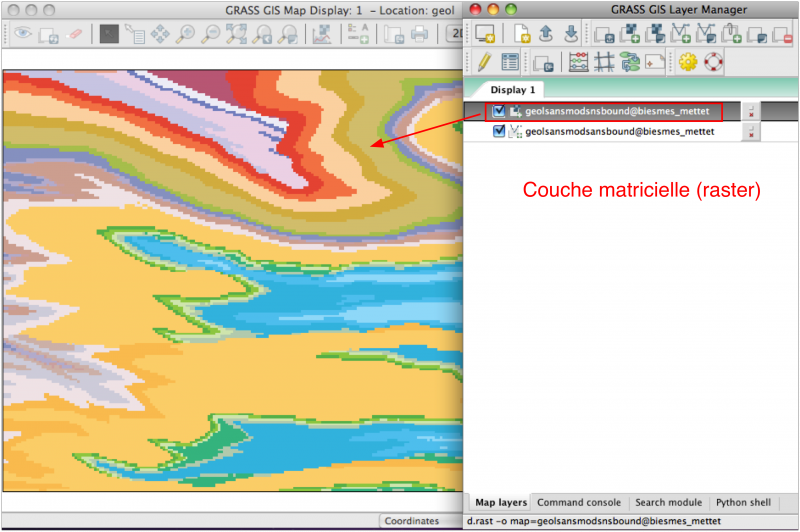Screen dimensions: 800x532
Task: Open the Coordinates status bar dropdown
Action: click(x=411, y=521)
